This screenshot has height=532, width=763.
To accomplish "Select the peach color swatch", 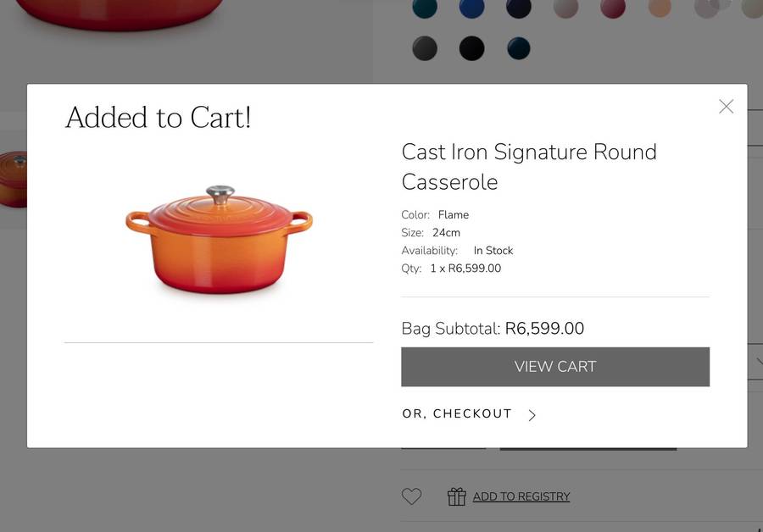I will (x=660, y=8).
